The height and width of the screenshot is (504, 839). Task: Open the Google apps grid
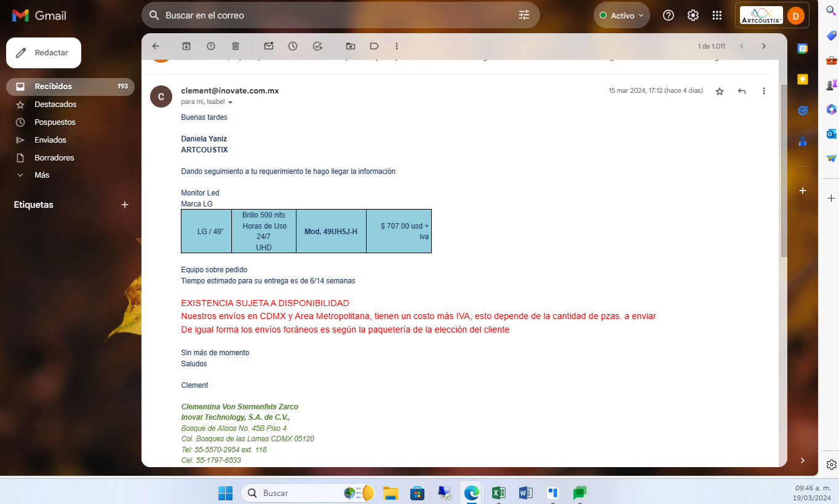pos(717,15)
